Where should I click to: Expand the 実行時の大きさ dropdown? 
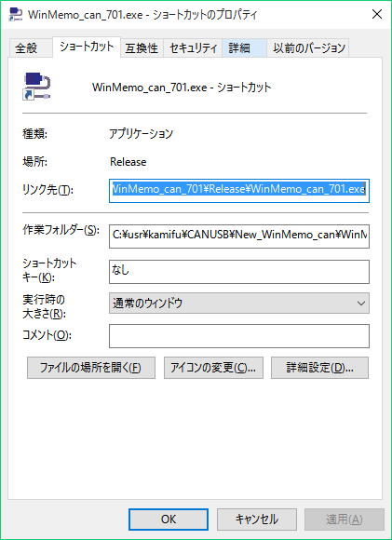coord(239,304)
